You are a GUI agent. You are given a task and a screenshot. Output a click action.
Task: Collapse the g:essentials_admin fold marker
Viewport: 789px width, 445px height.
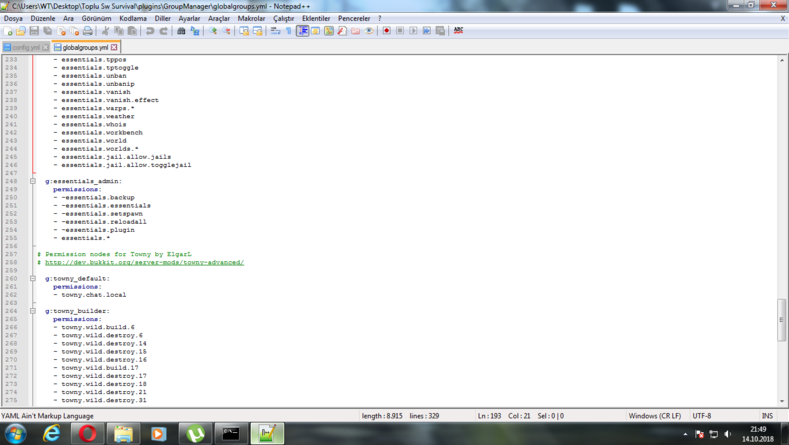[x=33, y=181]
